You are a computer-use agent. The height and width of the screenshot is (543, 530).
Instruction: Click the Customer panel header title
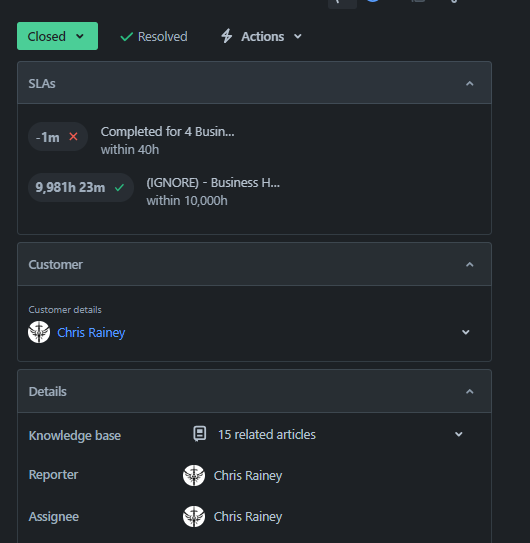tap(55, 265)
